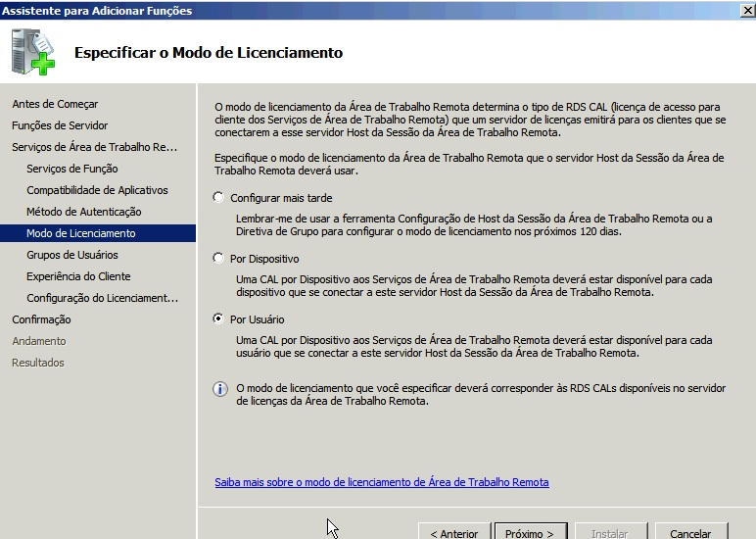This screenshot has width=756, height=539.
Task: Select the Modo de Licenciamento step
Action: 98,233
